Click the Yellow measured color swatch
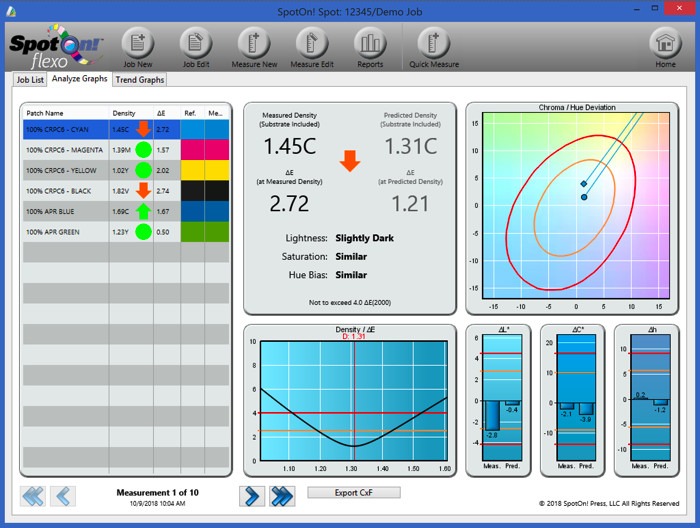The image size is (700, 528). (x=217, y=170)
